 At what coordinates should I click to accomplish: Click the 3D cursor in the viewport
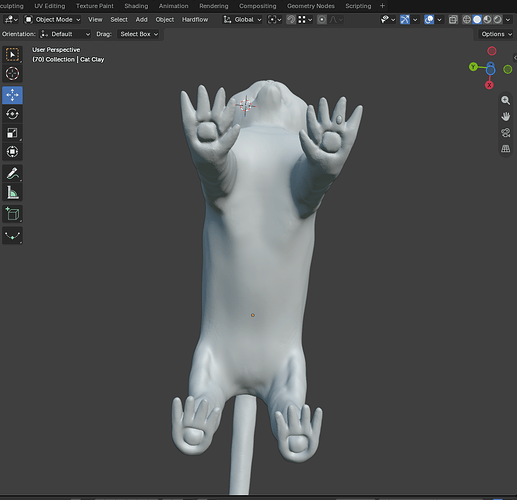click(x=246, y=106)
